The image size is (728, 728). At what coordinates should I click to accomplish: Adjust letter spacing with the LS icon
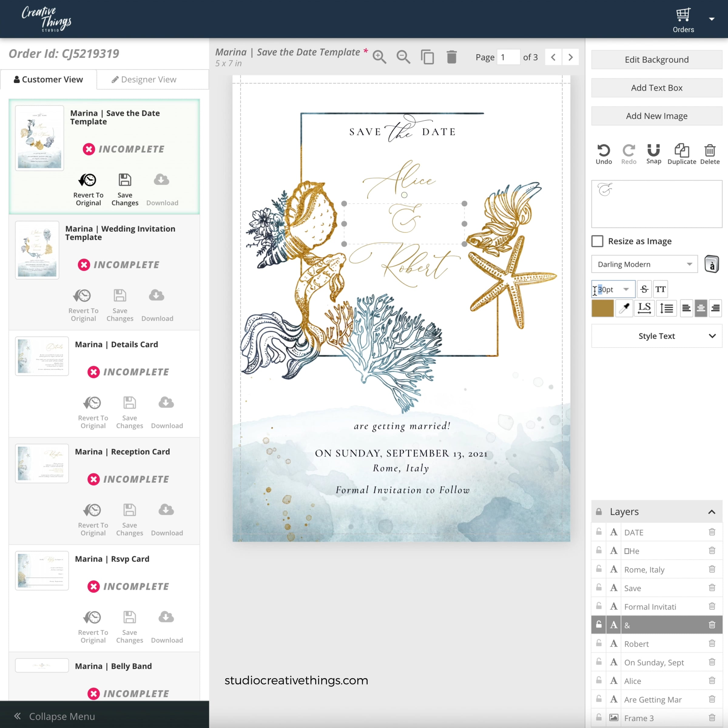click(x=644, y=308)
